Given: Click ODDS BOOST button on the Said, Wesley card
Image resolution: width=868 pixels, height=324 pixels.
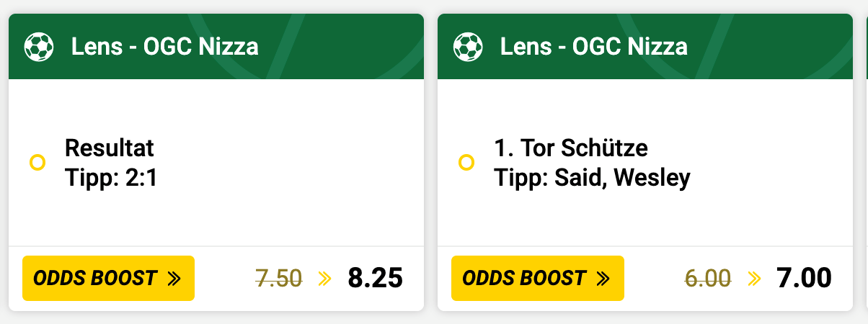Looking at the screenshot, I should 537,278.
